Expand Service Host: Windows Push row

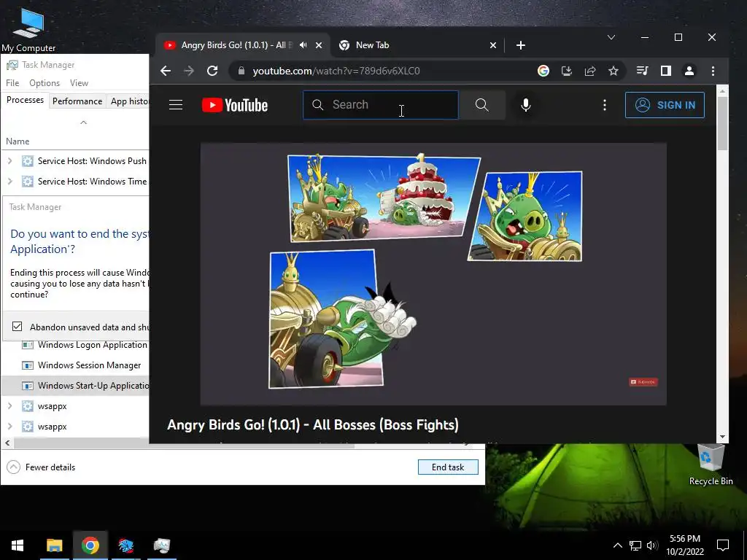pyautogui.click(x=9, y=161)
